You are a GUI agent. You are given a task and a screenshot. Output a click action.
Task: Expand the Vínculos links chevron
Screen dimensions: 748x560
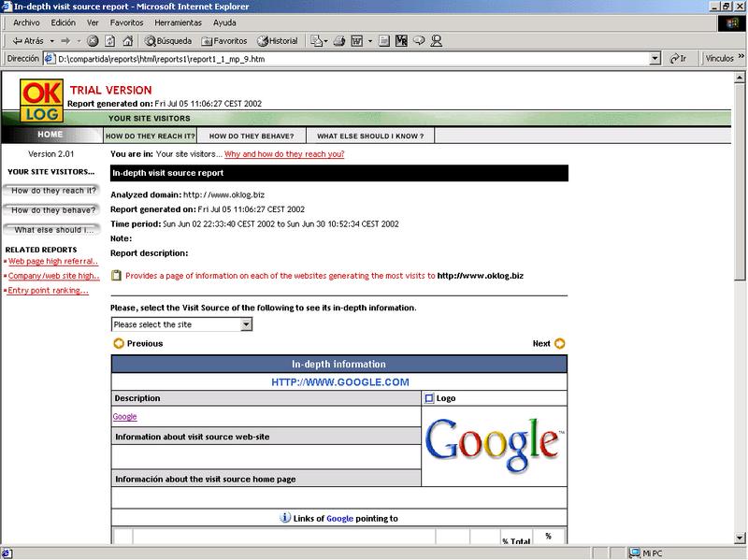point(741,56)
